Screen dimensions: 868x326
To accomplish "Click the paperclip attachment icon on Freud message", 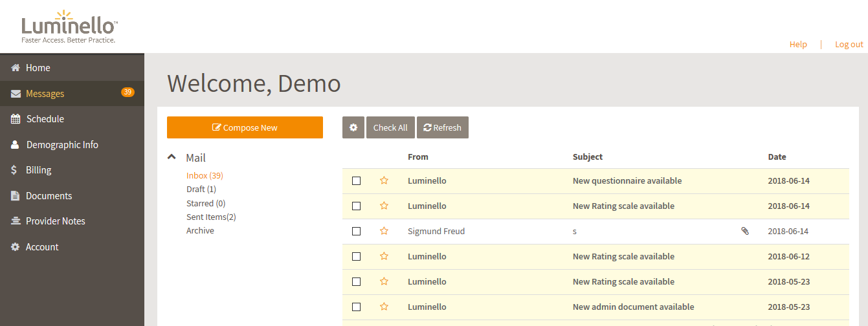I will (745, 231).
